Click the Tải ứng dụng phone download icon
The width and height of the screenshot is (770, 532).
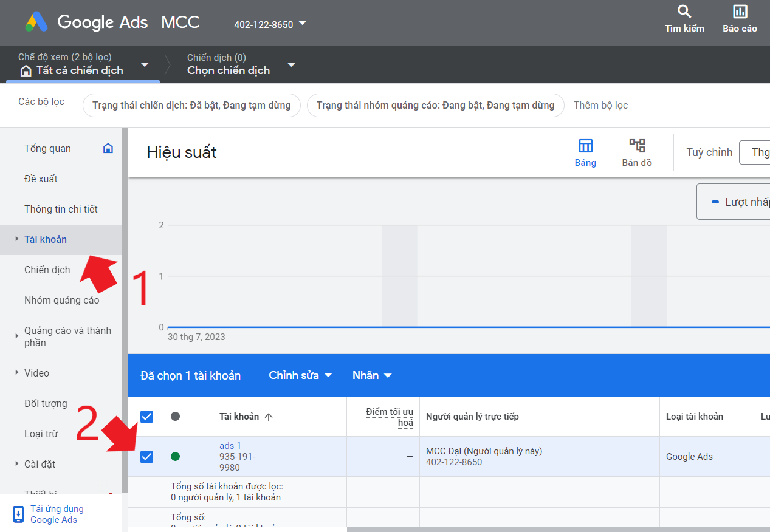pos(18,514)
